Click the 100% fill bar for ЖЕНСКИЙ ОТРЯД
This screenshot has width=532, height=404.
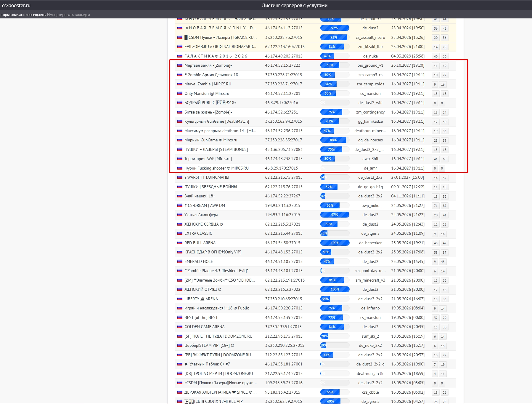(335, 290)
